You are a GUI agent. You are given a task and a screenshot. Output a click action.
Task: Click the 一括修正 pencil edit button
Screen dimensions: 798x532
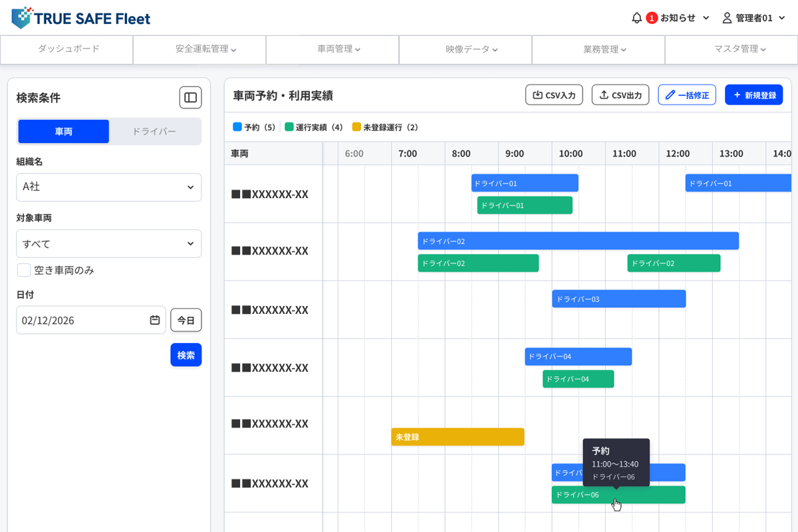click(687, 95)
